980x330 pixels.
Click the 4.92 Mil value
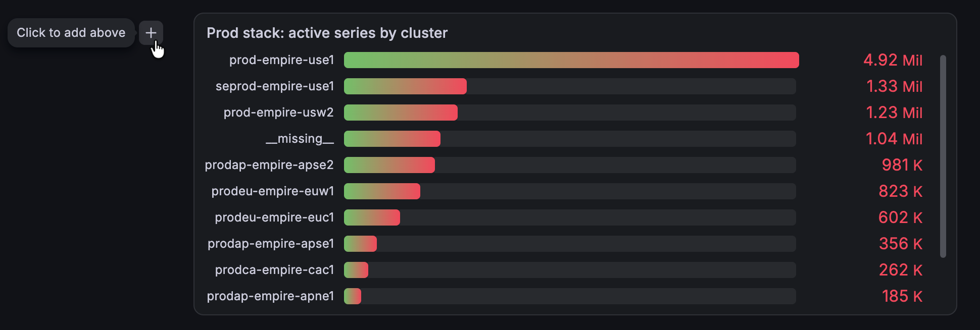(893, 60)
